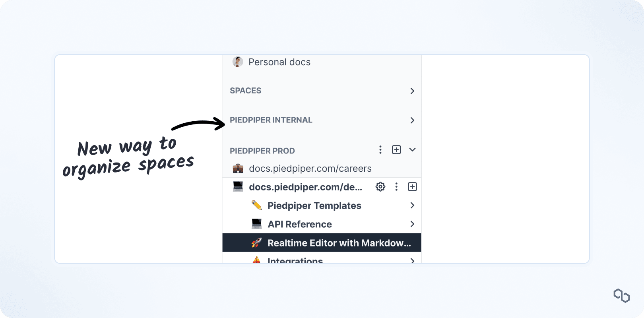Open settings gear for docs.piedpiper.com/de...
Screen dimensions: 644x318
click(x=380, y=187)
